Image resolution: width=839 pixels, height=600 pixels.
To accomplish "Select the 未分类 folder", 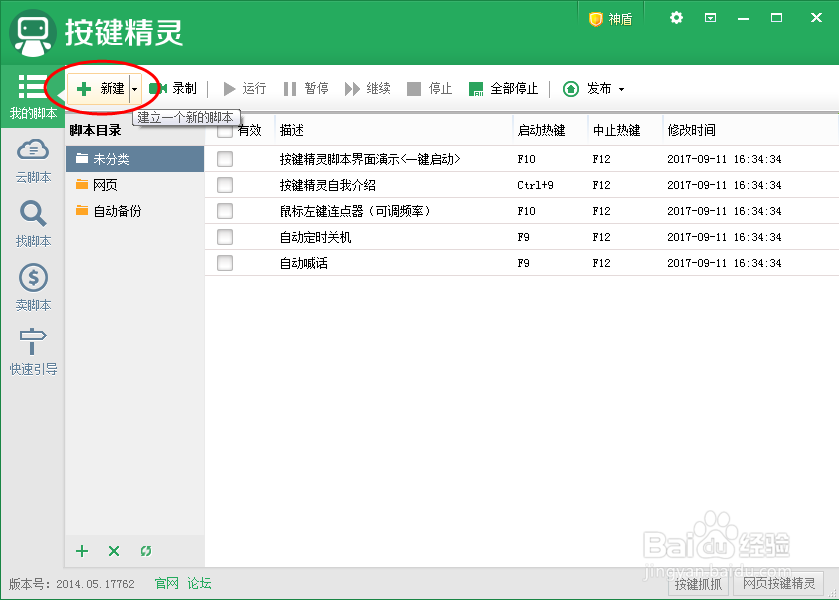I will tap(135, 159).
